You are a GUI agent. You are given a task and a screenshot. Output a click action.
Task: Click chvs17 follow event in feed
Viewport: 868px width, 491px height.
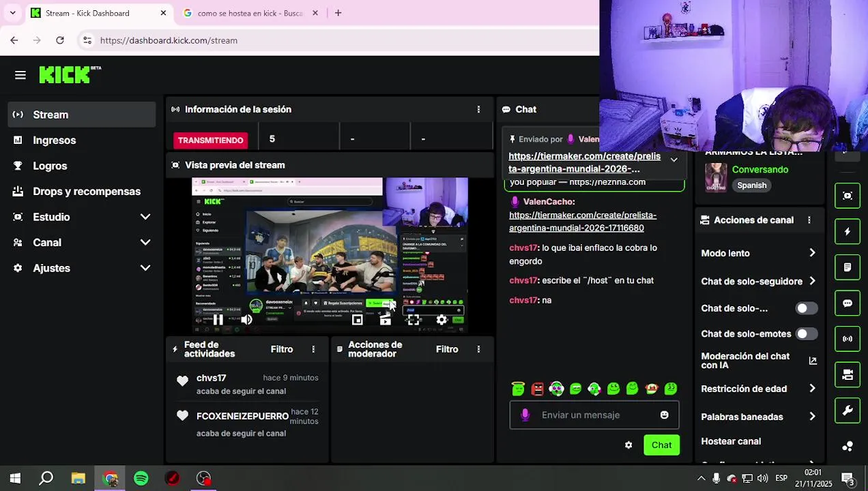247,385
